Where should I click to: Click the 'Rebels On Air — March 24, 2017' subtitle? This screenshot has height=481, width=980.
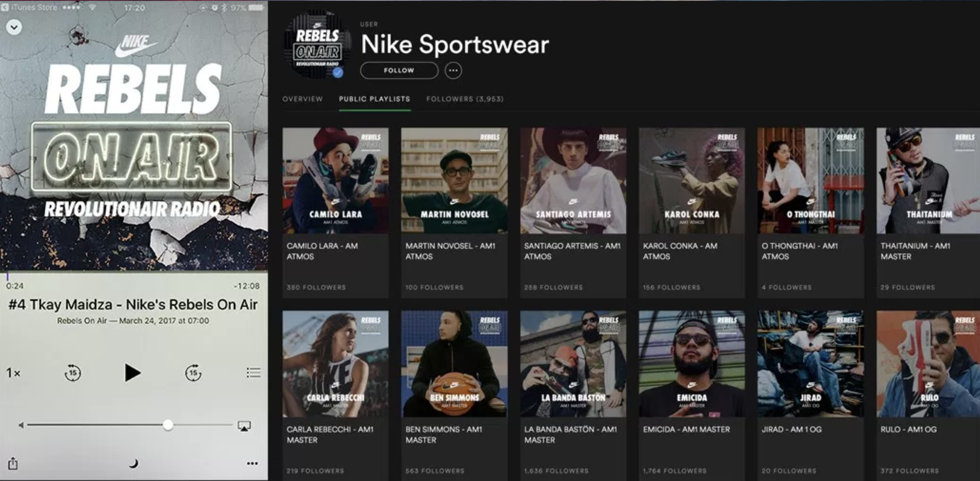tap(133, 321)
